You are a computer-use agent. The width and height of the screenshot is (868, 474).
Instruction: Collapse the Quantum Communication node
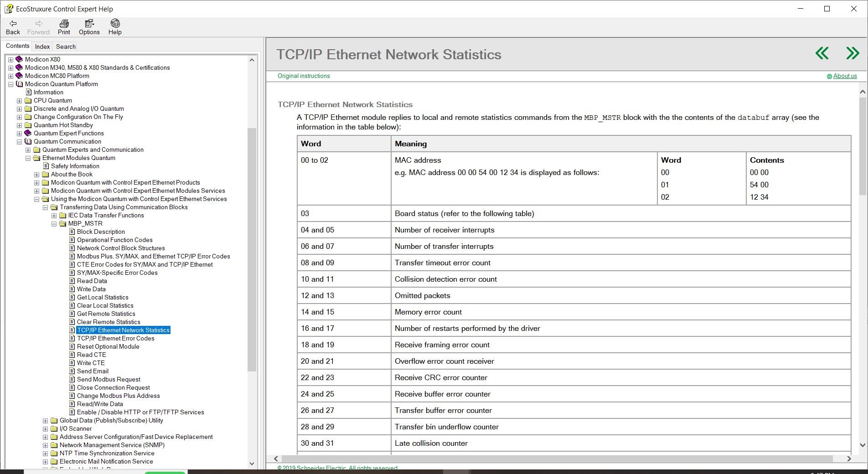[x=19, y=142]
